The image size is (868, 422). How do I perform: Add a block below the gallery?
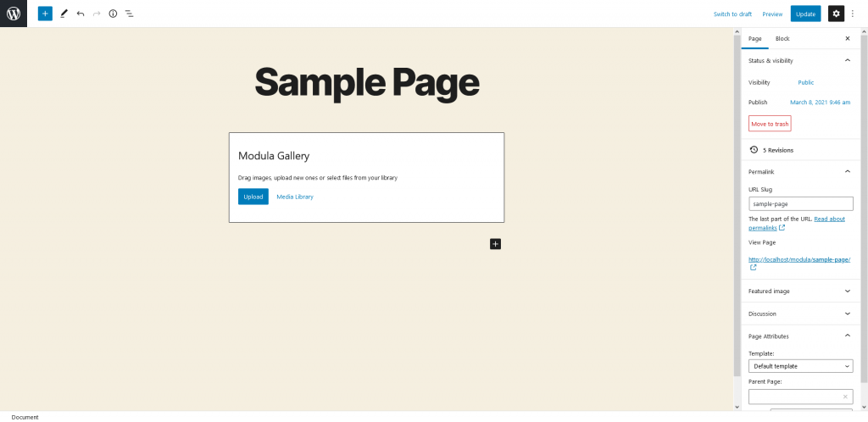click(x=496, y=244)
